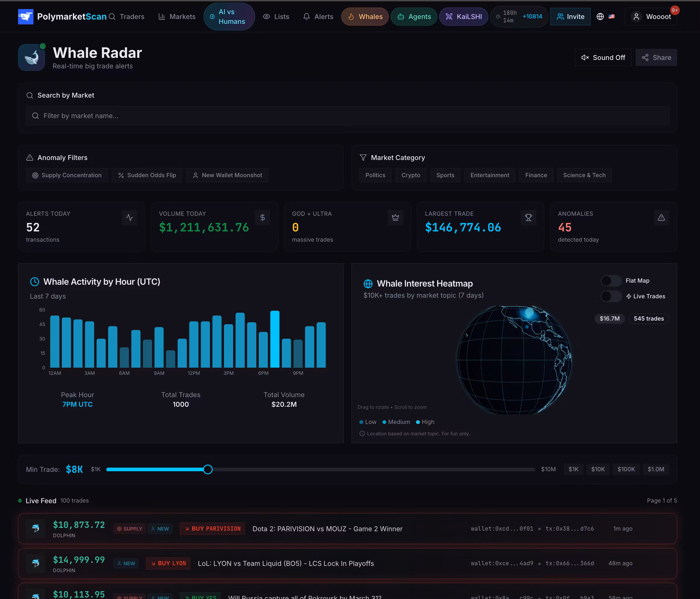The width and height of the screenshot is (700, 599).
Task: Click the alerts activity pulse icon
Action: click(130, 217)
